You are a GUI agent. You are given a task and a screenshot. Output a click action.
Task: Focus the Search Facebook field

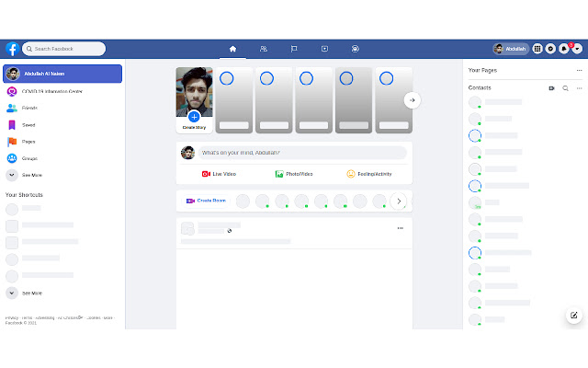coord(63,49)
